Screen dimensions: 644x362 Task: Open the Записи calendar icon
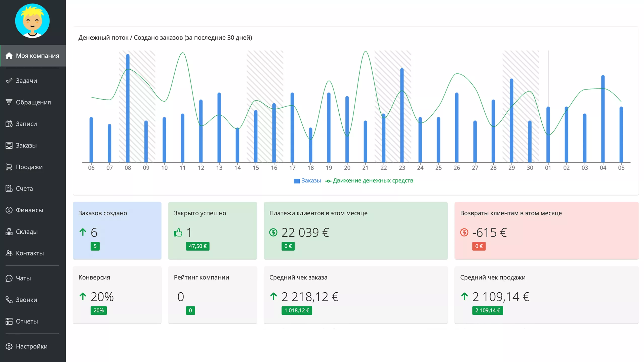[x=9, y=124]
